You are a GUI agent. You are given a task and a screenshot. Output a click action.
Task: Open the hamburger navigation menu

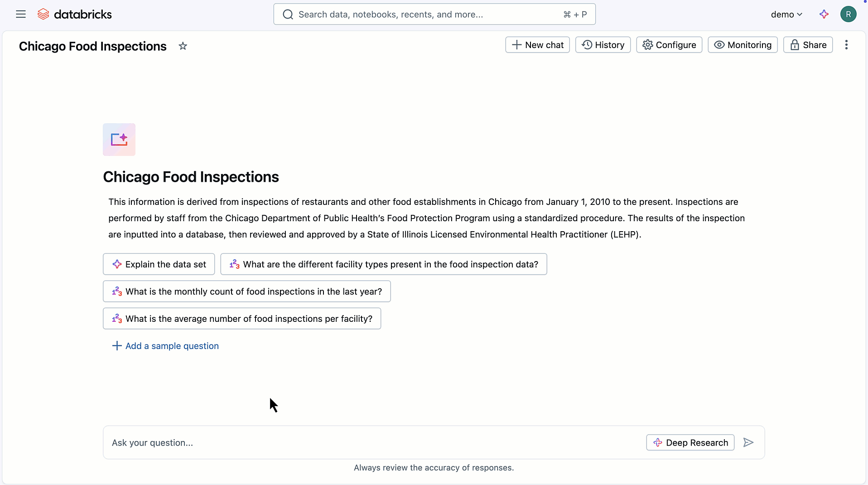(21, 14)
